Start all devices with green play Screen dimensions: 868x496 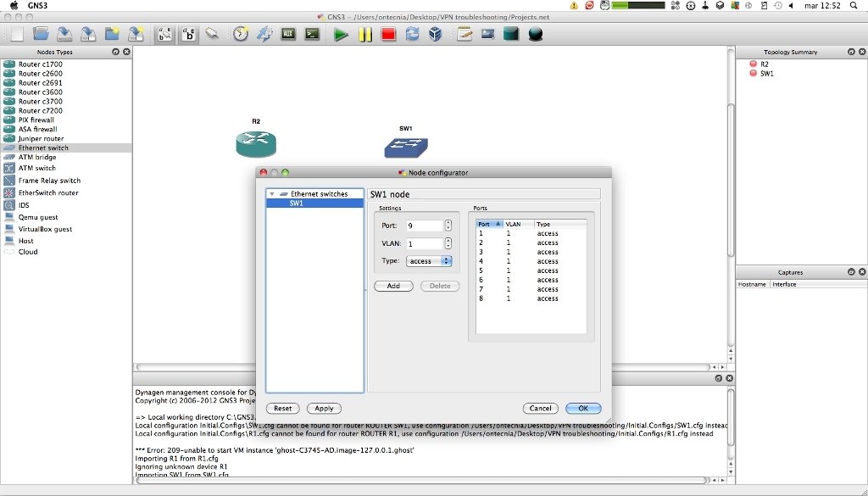pos(341,34)
